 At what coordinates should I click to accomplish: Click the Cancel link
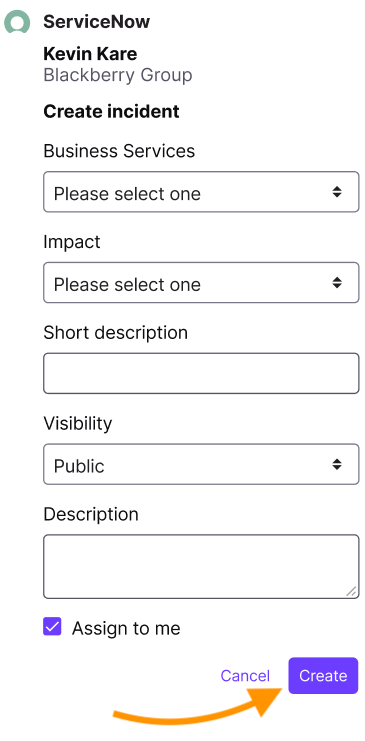[245, 676]
